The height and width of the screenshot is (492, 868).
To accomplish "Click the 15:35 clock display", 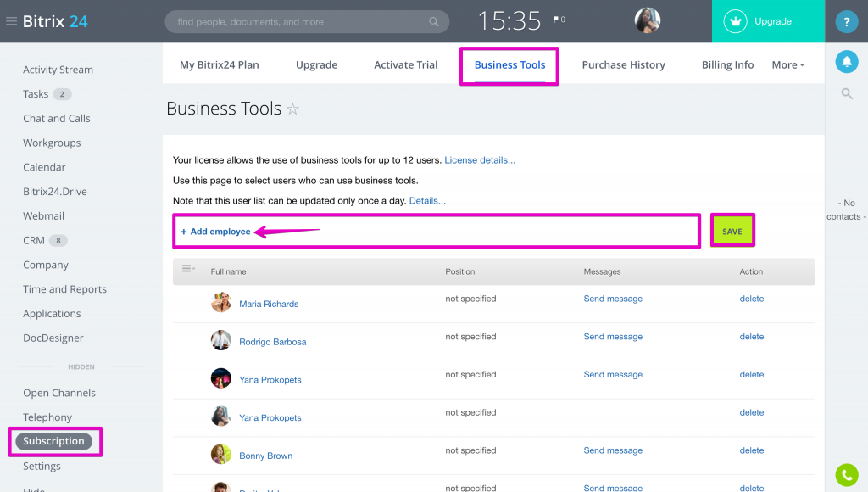I will point(509,21).
